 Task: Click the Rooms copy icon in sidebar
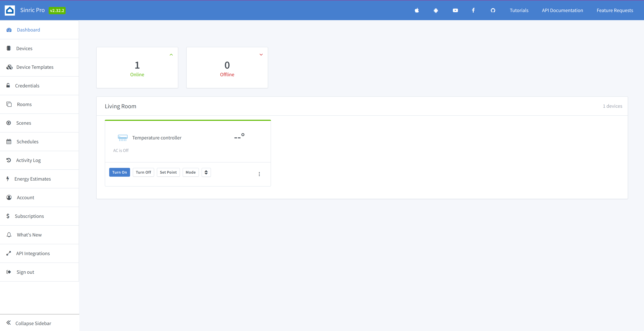[x=9, y=104]
